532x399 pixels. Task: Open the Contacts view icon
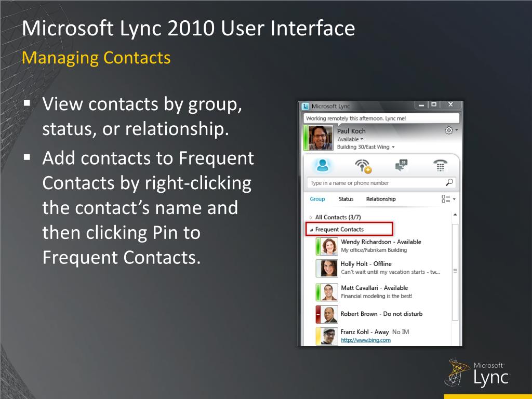(x=322, y=166)
